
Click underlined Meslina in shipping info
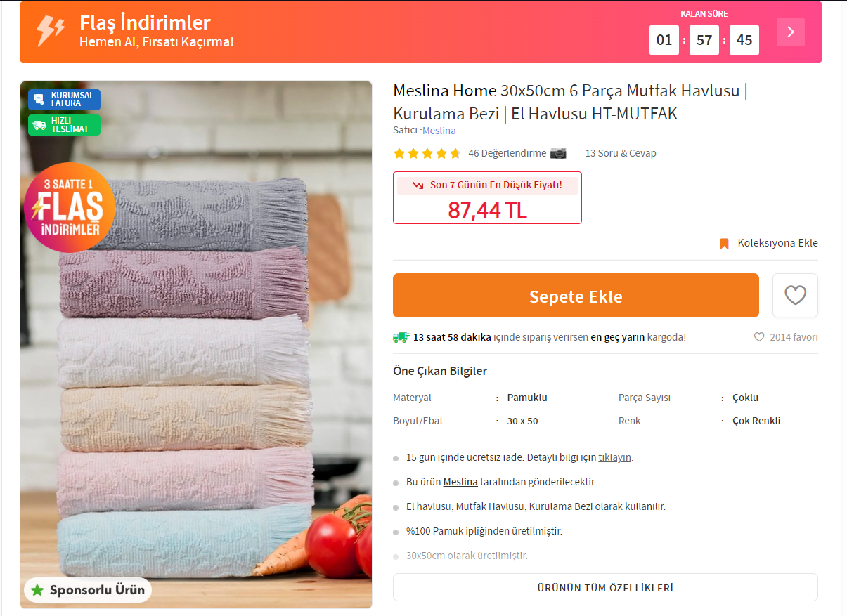(460, 482)
